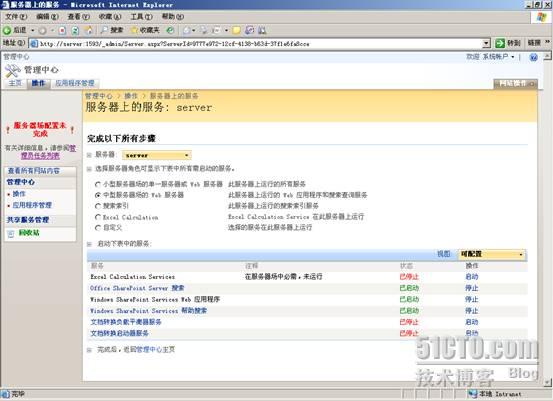Viewport: 553px width, 401px height.
Task: Open the 搜索 search toolbar button
Action: click(x=111, y=30)
